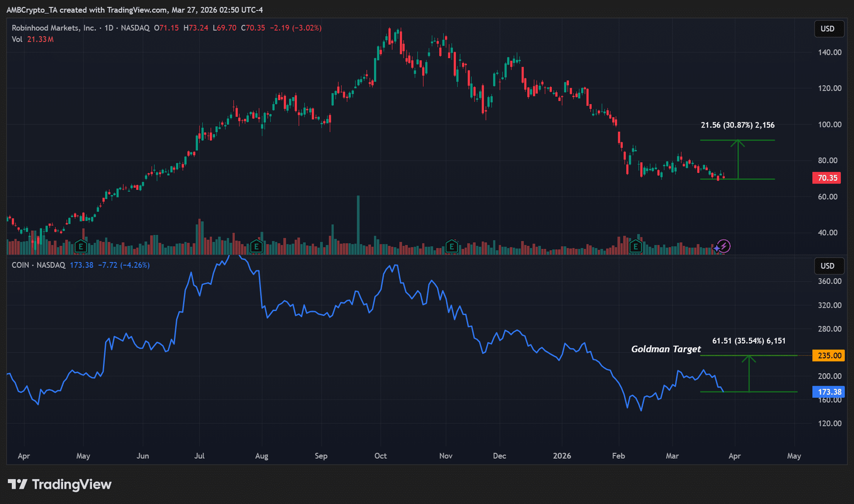Select the red 70.35 price label
The width and height of the screenshot is (854, 504).
(827, 178)
